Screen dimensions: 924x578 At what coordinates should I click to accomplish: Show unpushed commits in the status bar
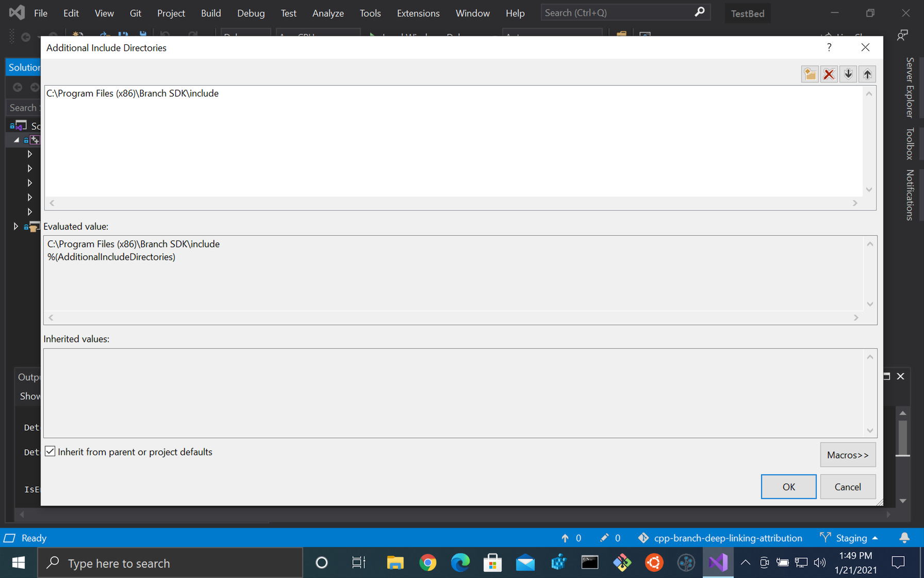(571, 538)
